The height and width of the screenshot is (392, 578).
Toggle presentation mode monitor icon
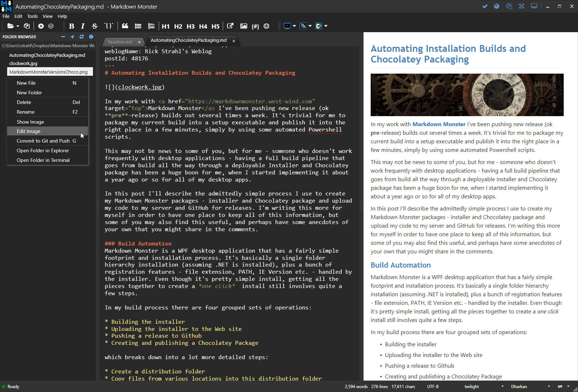click(x=534, y=6)
